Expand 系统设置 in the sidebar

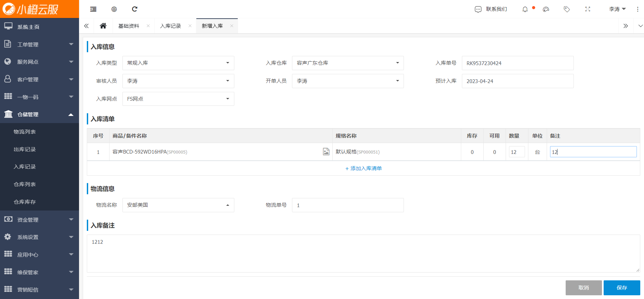point(39,237)
